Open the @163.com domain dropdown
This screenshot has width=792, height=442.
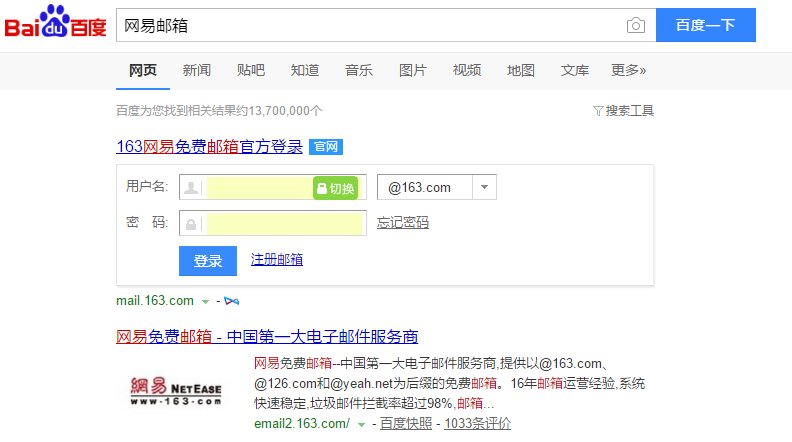[437, 187]
